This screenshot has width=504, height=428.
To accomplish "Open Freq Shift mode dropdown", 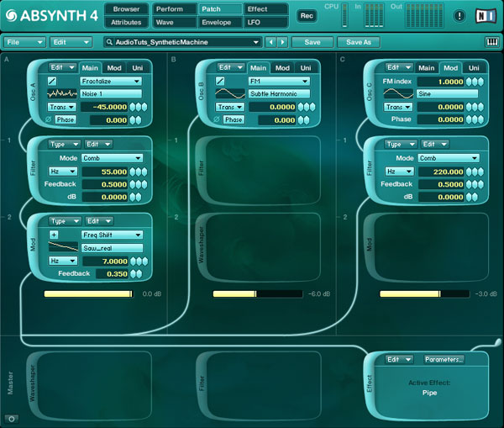I will [113, 235].
